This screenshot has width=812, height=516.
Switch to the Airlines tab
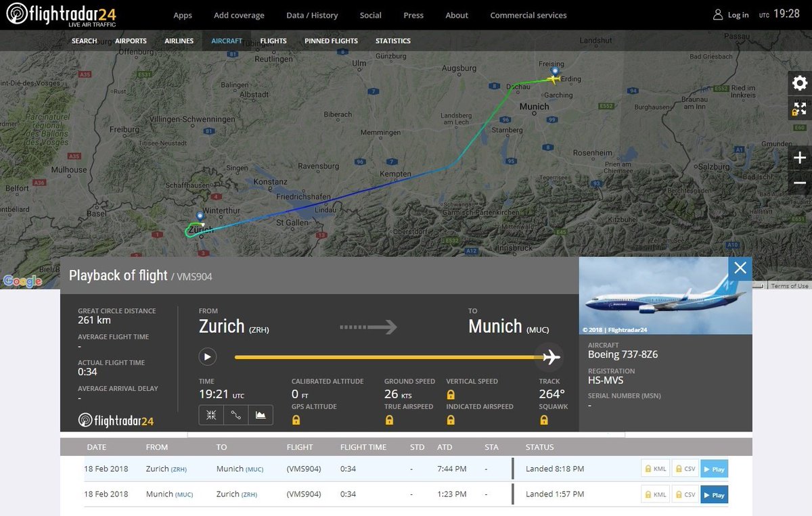(x=179, y=41)
